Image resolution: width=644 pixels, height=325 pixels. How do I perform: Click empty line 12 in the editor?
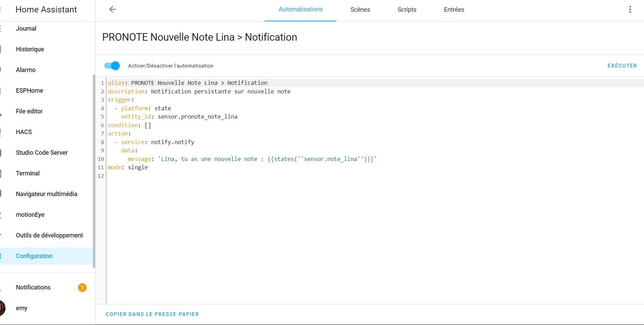(374, 176)
